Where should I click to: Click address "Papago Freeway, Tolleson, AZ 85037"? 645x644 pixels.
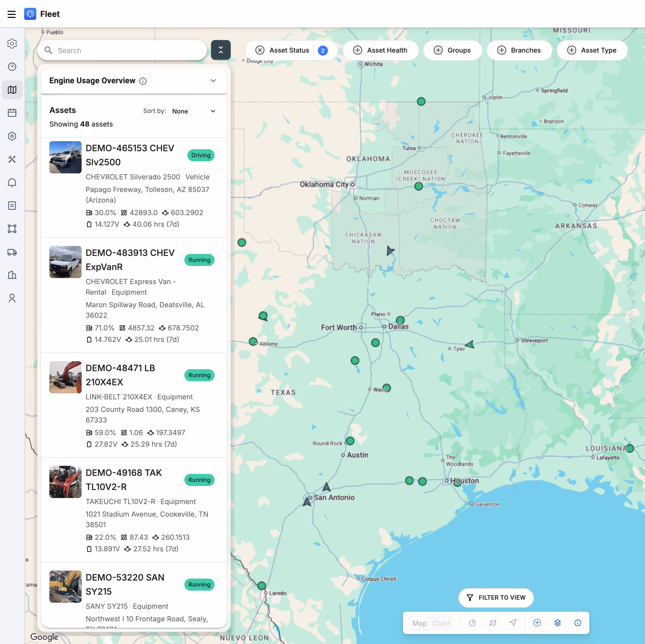tap(147, 190)
